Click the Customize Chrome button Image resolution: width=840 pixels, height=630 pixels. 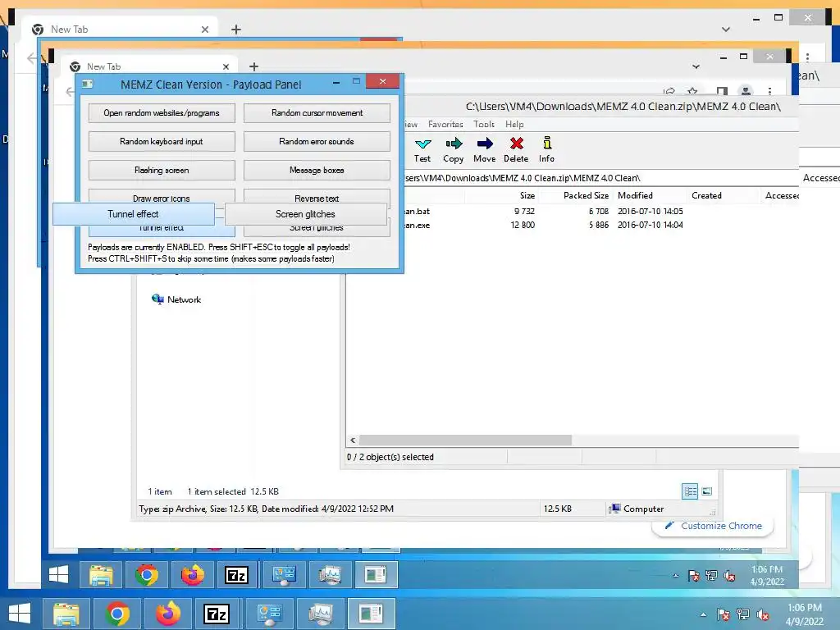pyautogui.click(x=713, y=526)
